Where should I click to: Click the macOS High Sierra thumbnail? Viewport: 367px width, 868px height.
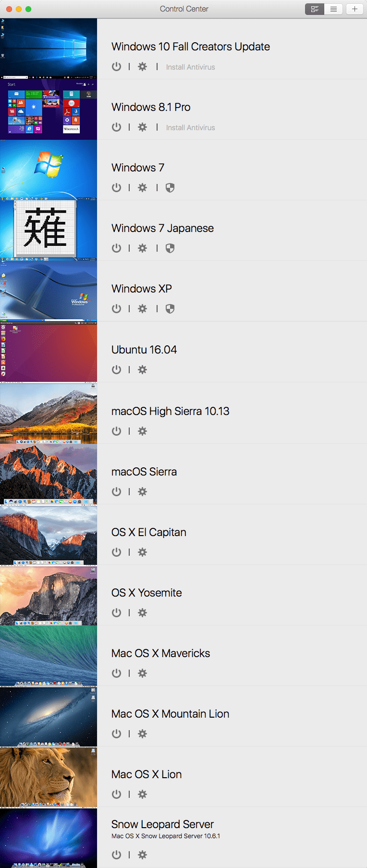click(x=49, y=413)
